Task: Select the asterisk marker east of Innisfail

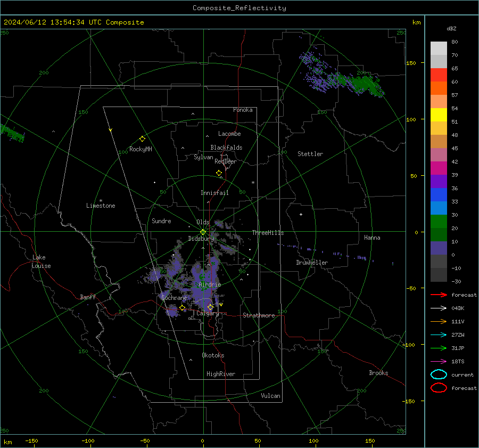Action: click(x=253, y=183)
